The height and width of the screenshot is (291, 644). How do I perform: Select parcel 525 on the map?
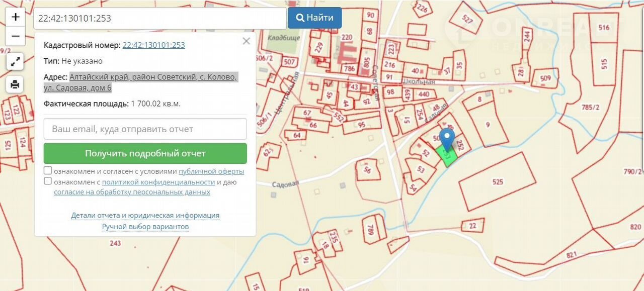click(497, 181)
